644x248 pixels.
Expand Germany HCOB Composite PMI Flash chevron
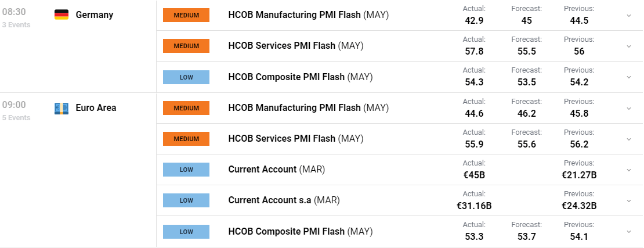pos(628,77)
